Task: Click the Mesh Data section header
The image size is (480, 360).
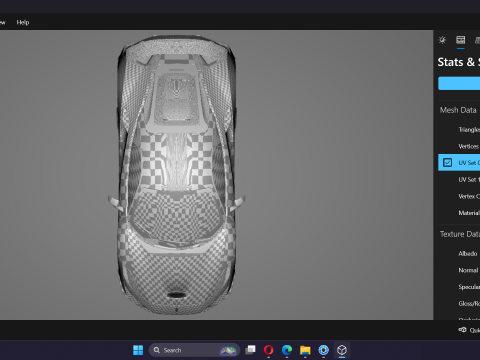Action: coord(458,110)
